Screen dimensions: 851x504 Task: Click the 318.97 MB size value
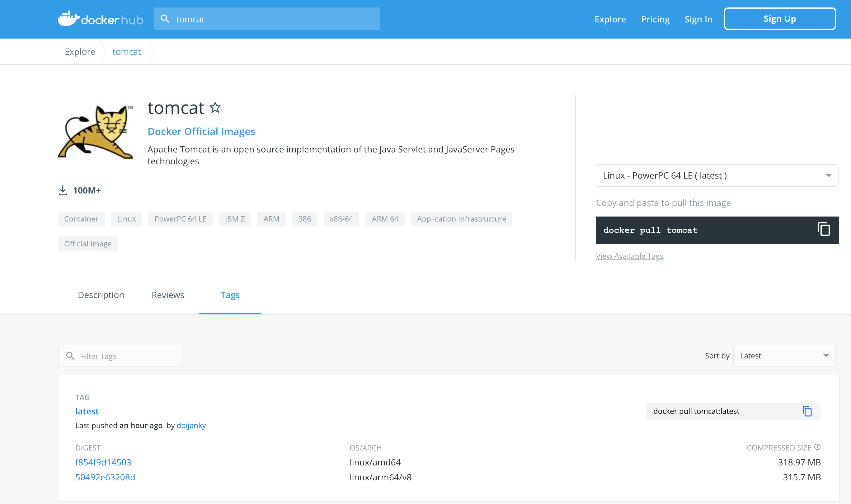799,462
